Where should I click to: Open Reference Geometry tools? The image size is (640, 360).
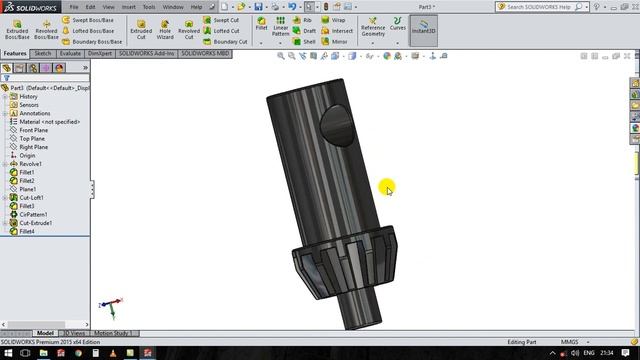(373, 27)
